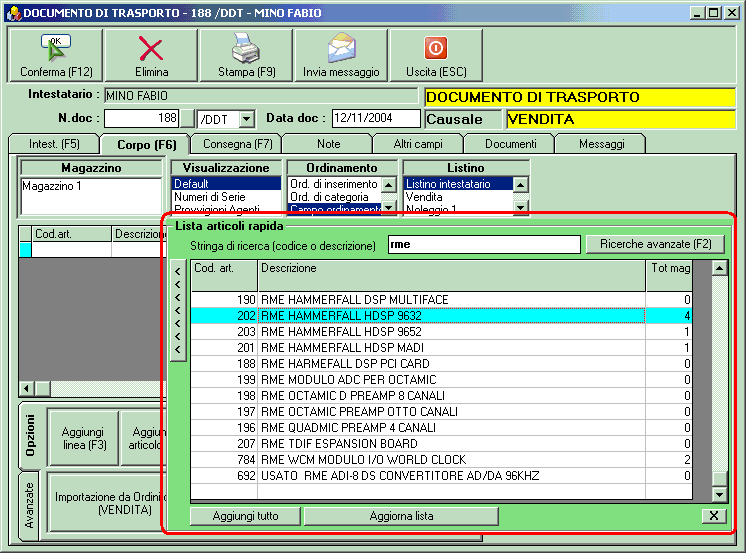Choose Numeri di Serie visualization
This screenshot has height=553, width=746.
click(226, 197)
